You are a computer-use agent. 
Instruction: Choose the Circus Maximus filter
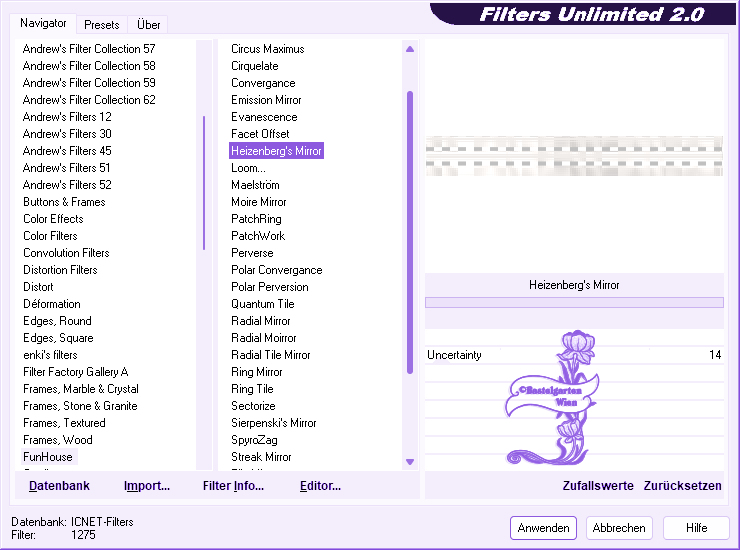tap(268, 49)
